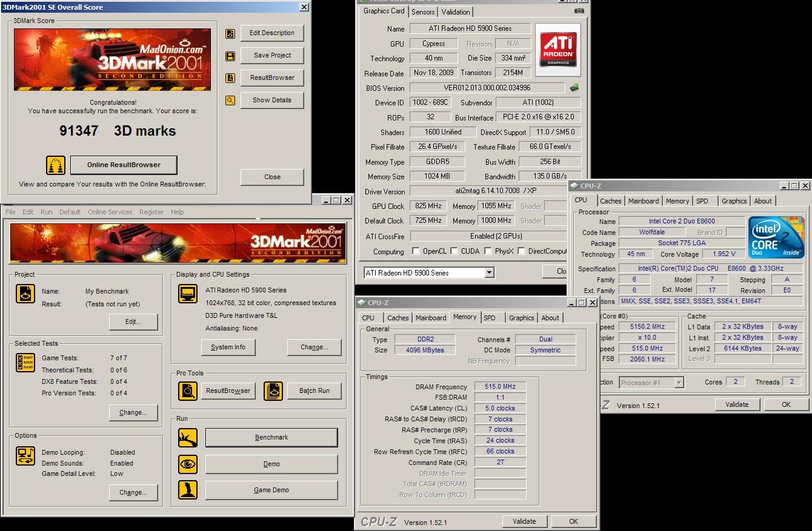Switch to the Validation tab in GPU-Z

(x=456, y=12)
